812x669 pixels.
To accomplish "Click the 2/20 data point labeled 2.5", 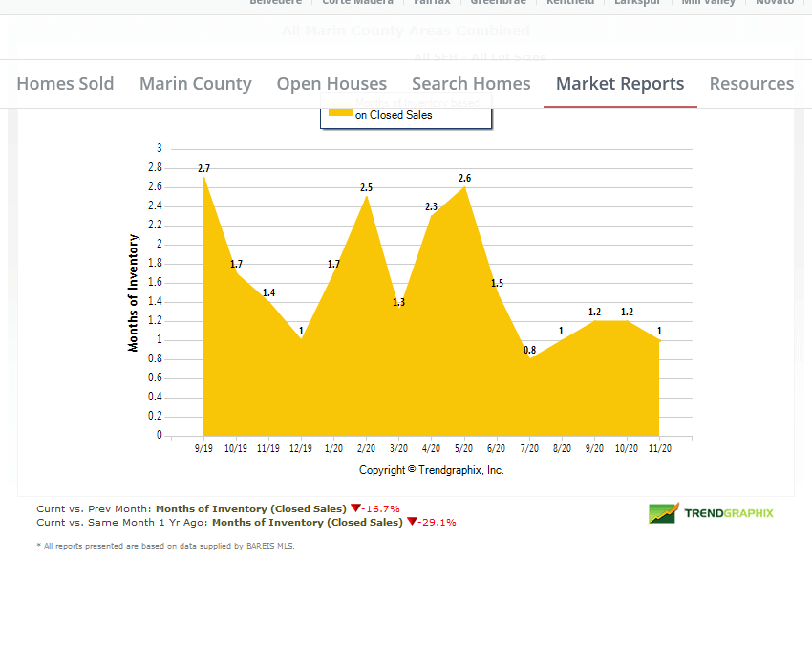I will pyautogui.click(x=366, y=197).
